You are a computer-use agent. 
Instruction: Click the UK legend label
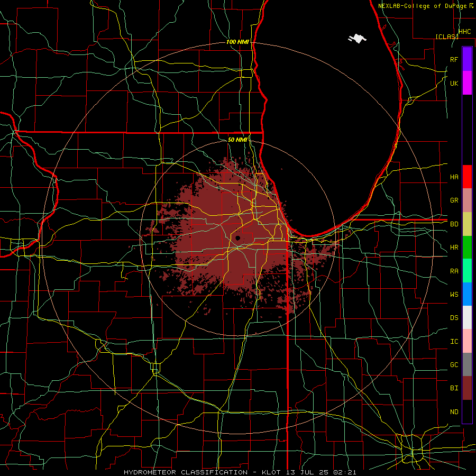[454, 83]
